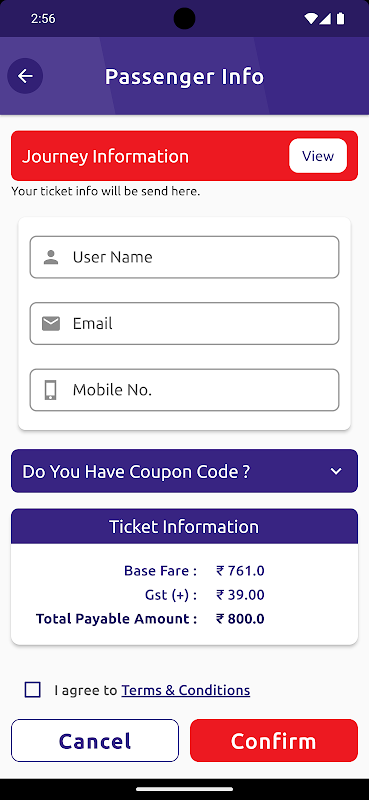369x800 pixels.
Task: Focus the User Name input field
Action: click(184, 257)
